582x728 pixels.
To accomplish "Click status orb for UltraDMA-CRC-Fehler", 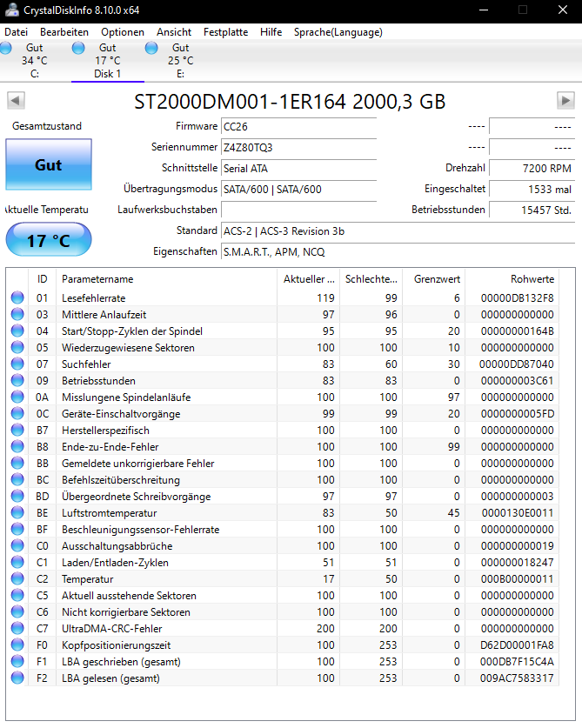I will point(17,628).
